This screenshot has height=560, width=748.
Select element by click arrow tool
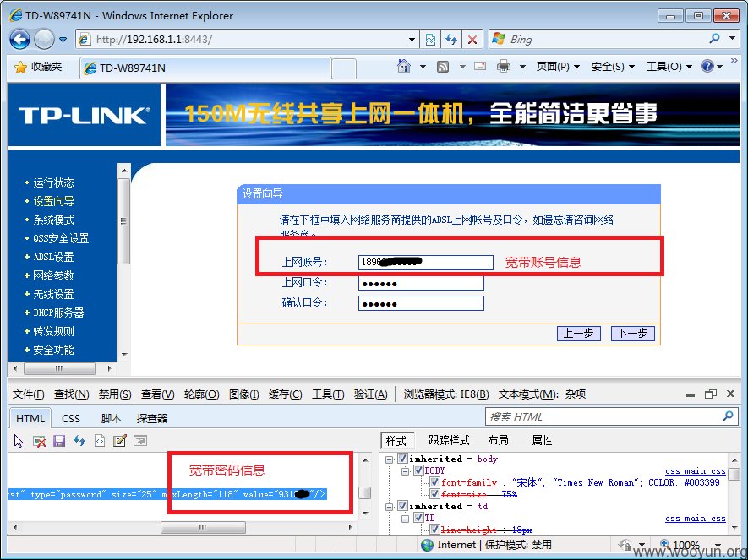(19, 442)
